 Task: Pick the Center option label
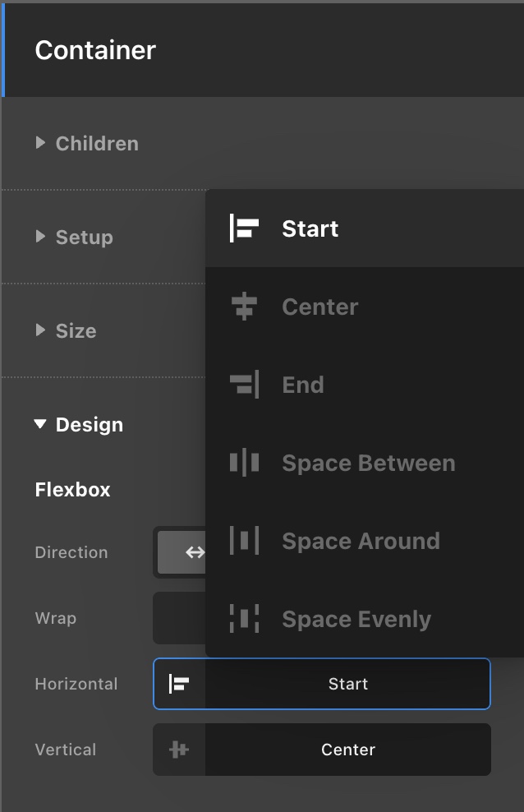tap(319, 307)
